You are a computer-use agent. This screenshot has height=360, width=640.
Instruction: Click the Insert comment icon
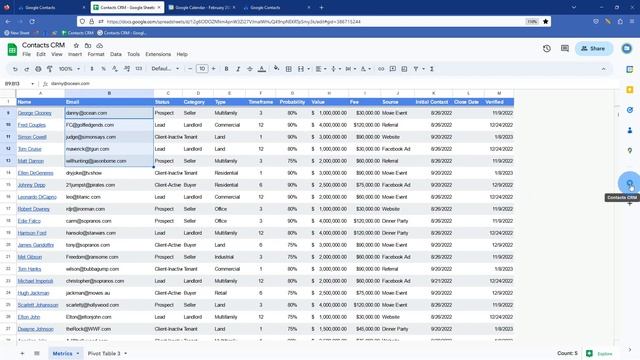393,69
